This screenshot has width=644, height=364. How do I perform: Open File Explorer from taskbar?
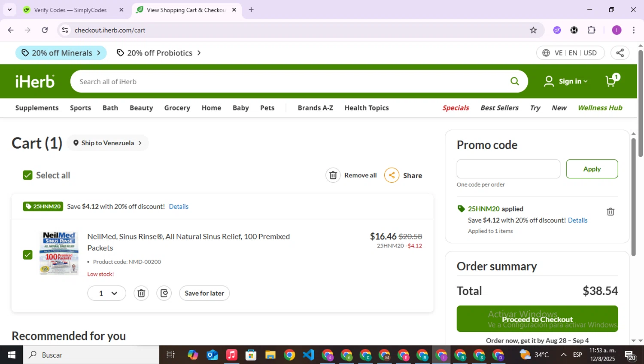270,355
